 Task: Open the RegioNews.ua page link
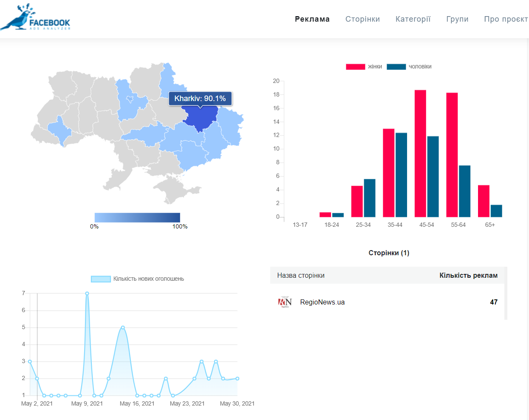coord(322,302)
